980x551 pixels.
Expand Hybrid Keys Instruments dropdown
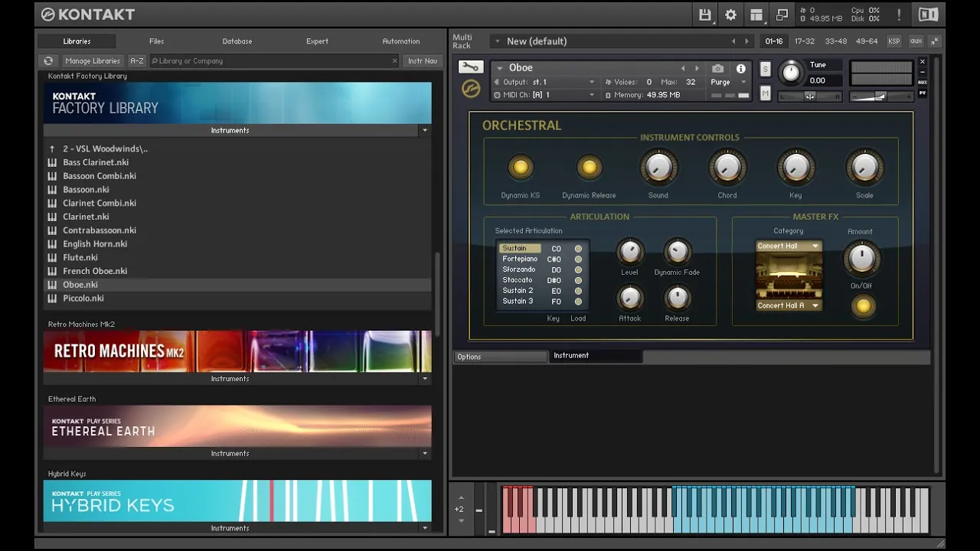[425, 528]
